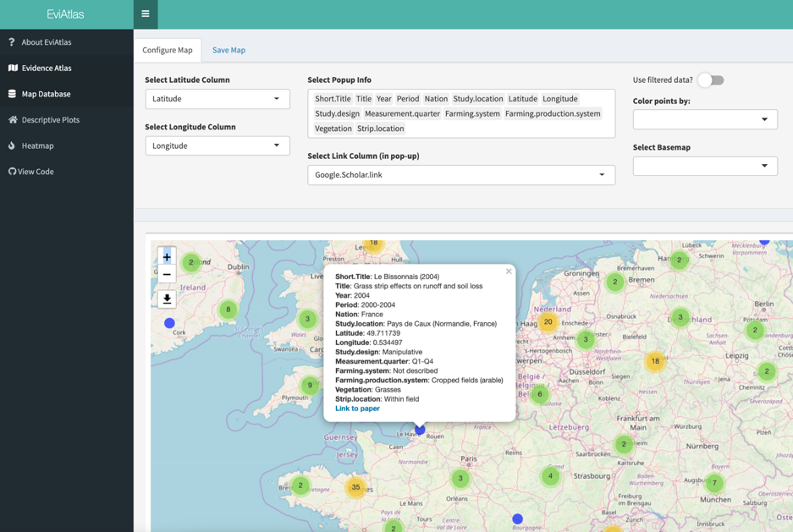Switch to Save Map tab
The image size is (793, 532).
coord(229,50)
